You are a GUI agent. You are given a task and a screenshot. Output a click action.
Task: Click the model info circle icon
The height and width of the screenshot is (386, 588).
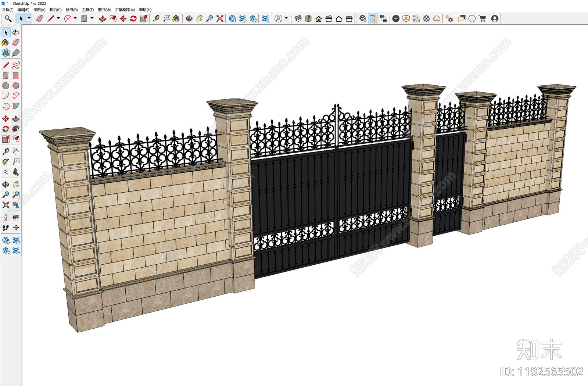point(472,18)
